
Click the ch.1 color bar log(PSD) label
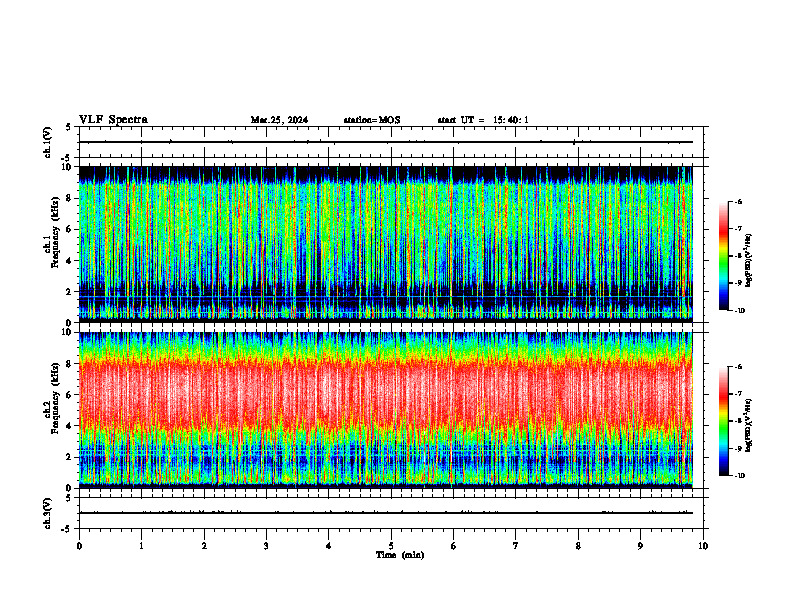point(749,261)
